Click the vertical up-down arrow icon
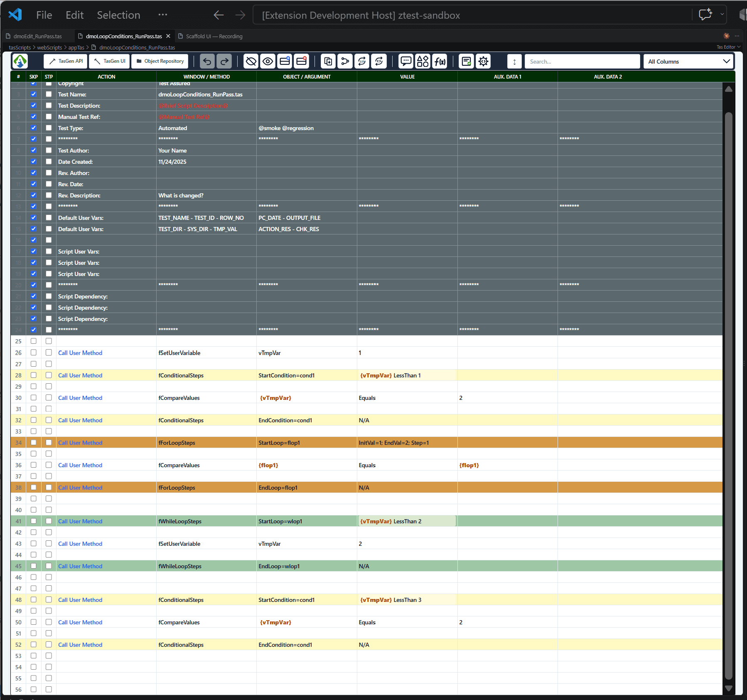This screenshot has height=700, width=747. (514, 62)
